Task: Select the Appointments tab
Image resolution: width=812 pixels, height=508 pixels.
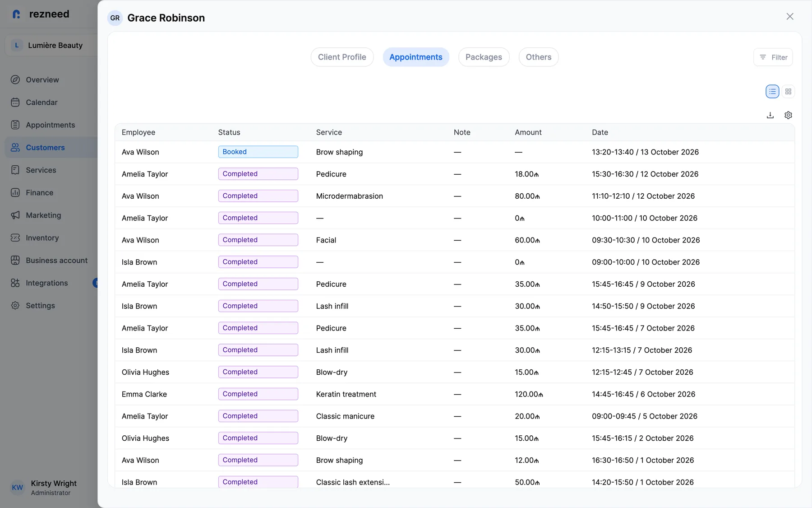Action: [x=416, y=57]
